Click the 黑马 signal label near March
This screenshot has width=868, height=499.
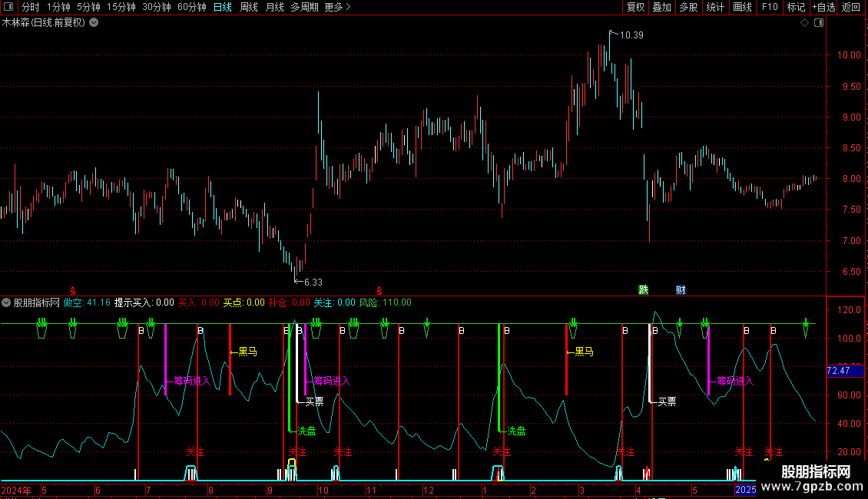[x=584, y=352]
